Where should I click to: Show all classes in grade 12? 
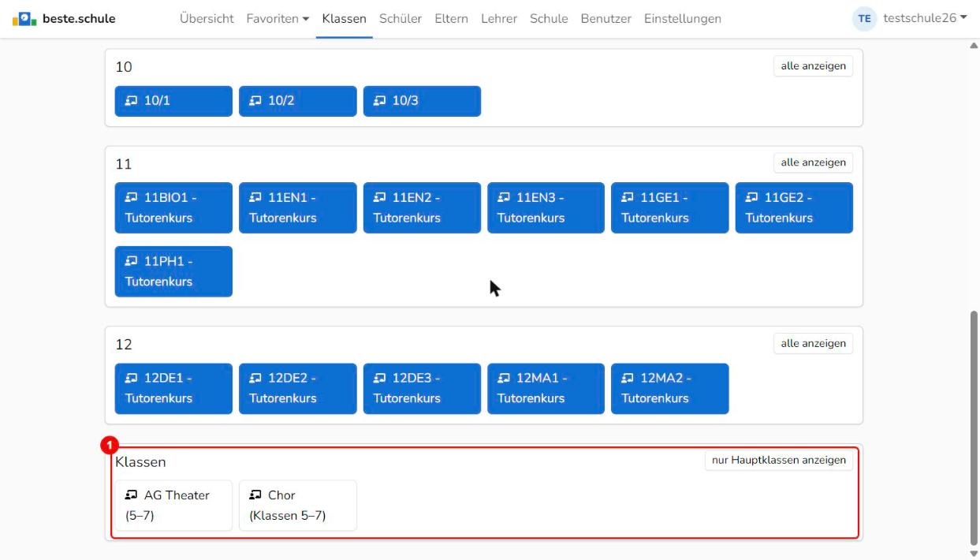(813, 343)
